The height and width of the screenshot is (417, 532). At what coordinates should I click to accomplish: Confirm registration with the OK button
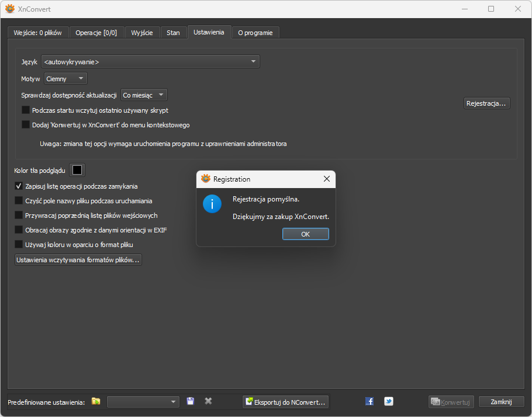(x=305, y=234)
